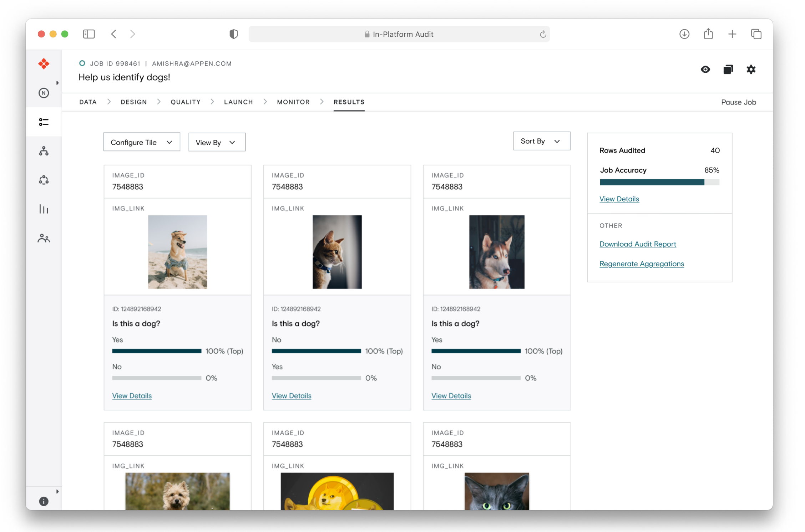Switch to the DESIGN tab
805x532 pixels.
click(x=134, y=102)
